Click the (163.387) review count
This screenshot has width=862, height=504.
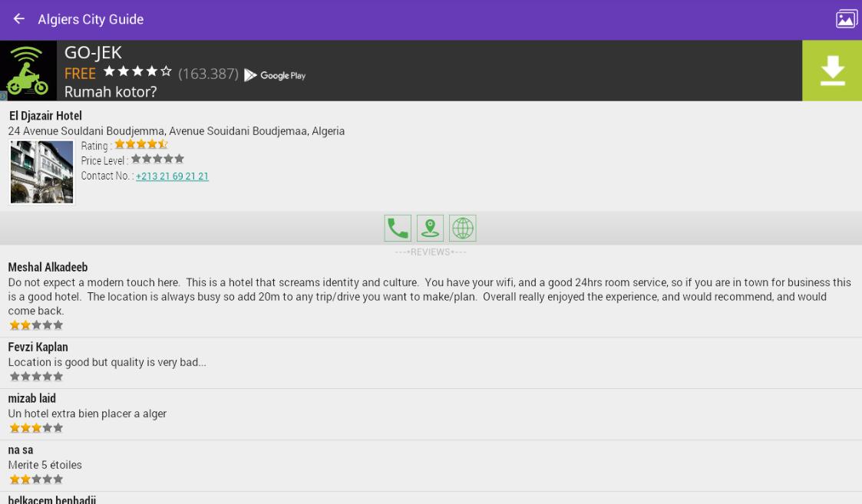coord(208,74)
